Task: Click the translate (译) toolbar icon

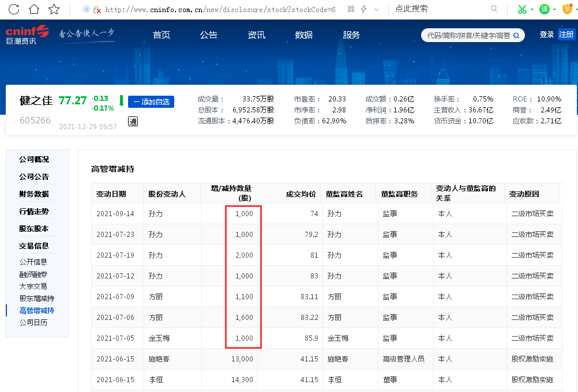Action: click(543, 9)
